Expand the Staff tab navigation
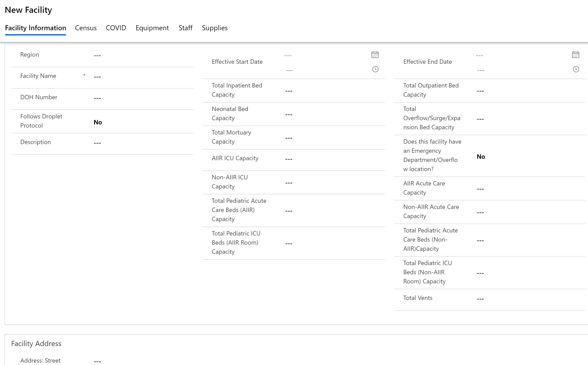 coord(185,28)
